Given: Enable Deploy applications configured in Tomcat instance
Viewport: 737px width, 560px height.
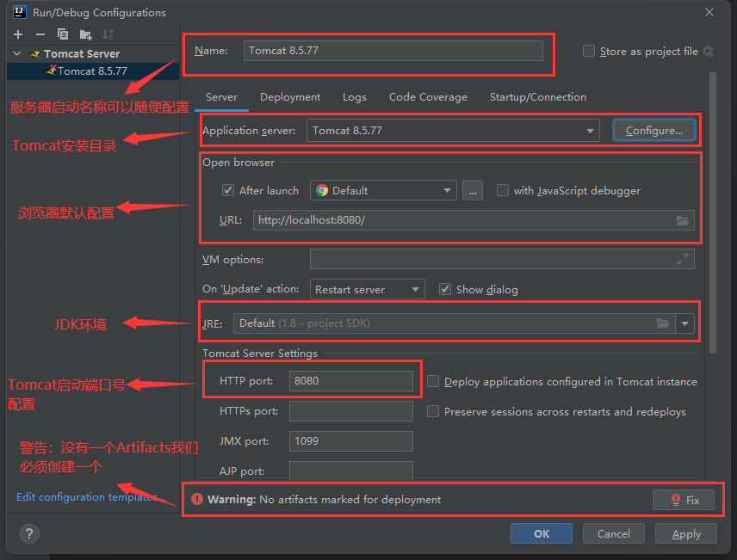Looking at the screenshot, I should [x=433, y=381].
